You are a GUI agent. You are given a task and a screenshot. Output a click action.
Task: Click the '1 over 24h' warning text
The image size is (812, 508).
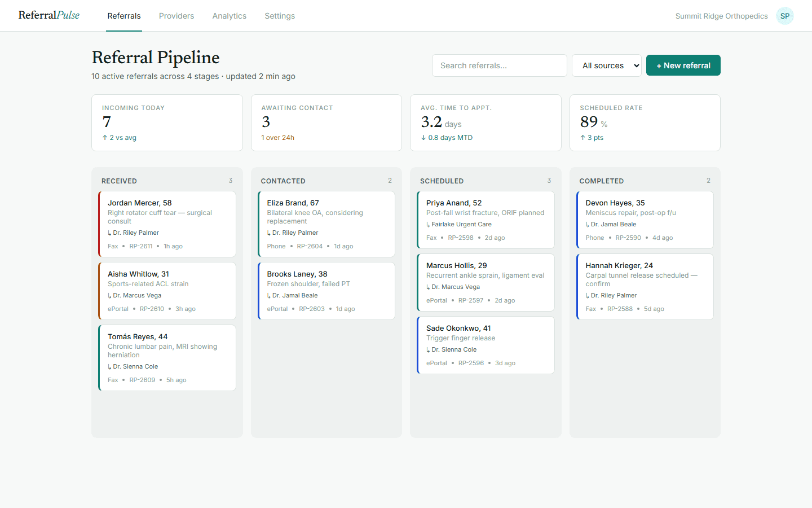(278, 138)
